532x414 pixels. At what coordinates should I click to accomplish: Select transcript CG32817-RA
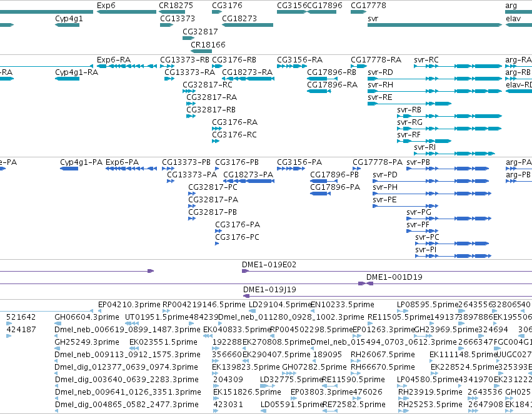pyautogui.click(x=191, y=104)
